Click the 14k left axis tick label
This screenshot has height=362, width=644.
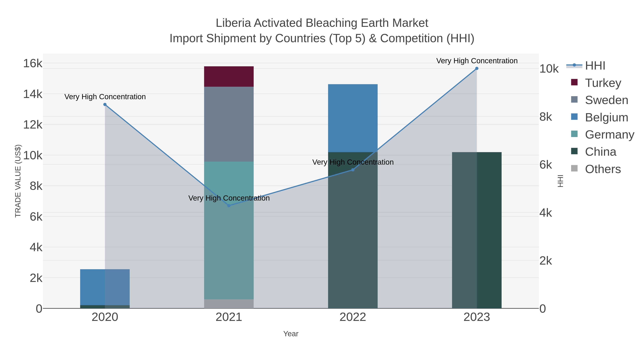click(33, 94)
